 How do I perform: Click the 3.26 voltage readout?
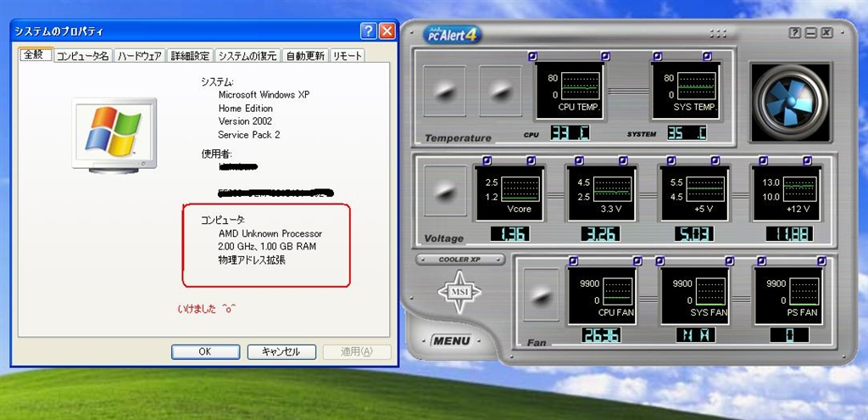click(x=601, y=234)
